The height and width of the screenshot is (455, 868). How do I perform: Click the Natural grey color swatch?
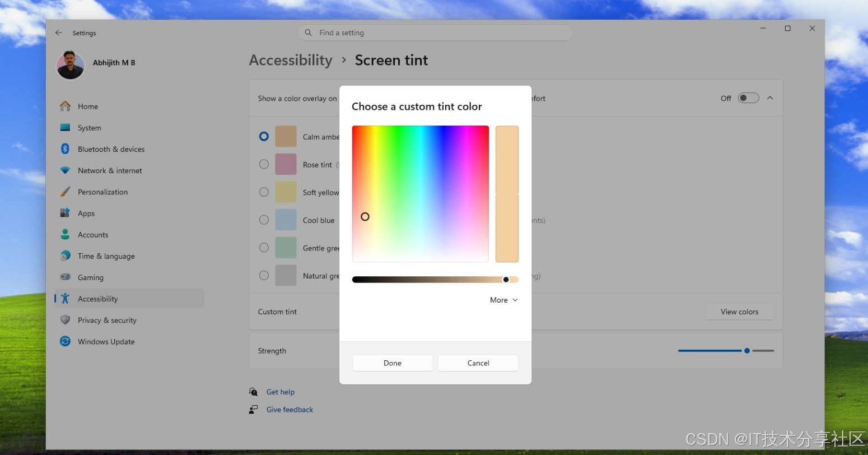click(286, 275)
